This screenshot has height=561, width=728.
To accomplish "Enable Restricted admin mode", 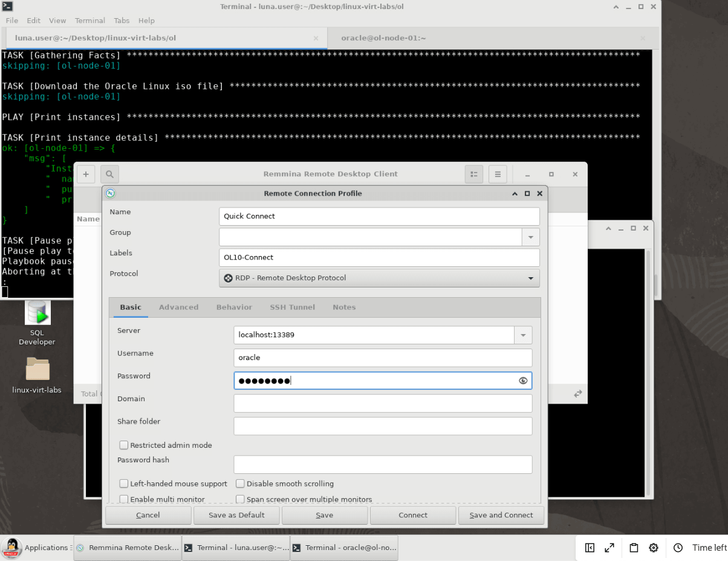I will pos(123,445).
